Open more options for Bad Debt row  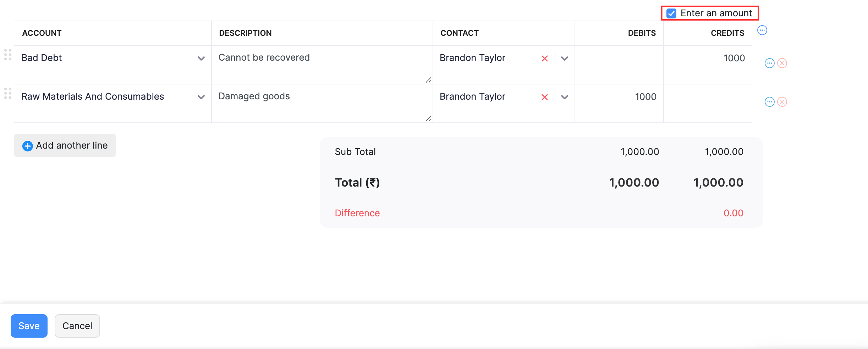click(769, 63)
